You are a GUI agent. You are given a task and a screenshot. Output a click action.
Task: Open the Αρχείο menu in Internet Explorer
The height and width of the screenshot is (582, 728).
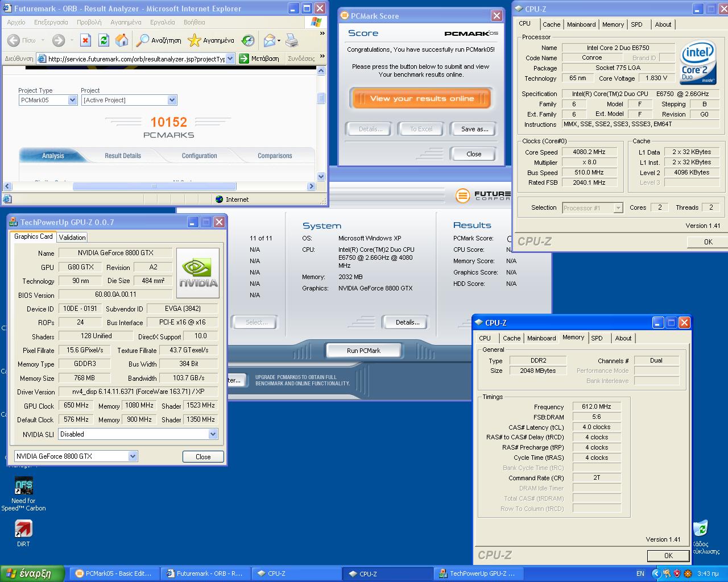[x=16, y=22]
